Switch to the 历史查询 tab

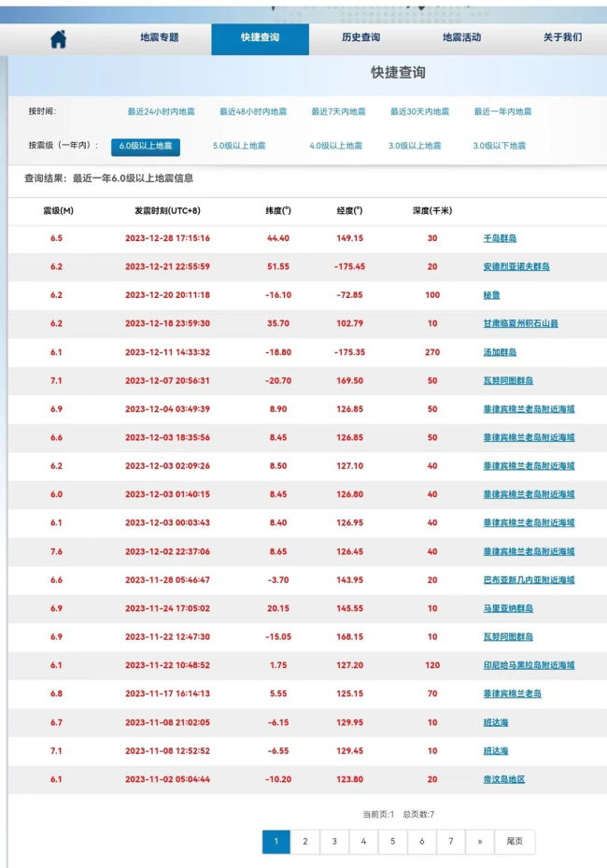pyautogui.click(x=360, y=38)
